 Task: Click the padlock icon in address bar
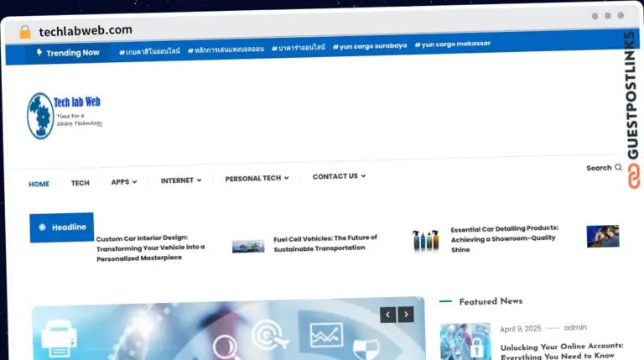[25, 31]
